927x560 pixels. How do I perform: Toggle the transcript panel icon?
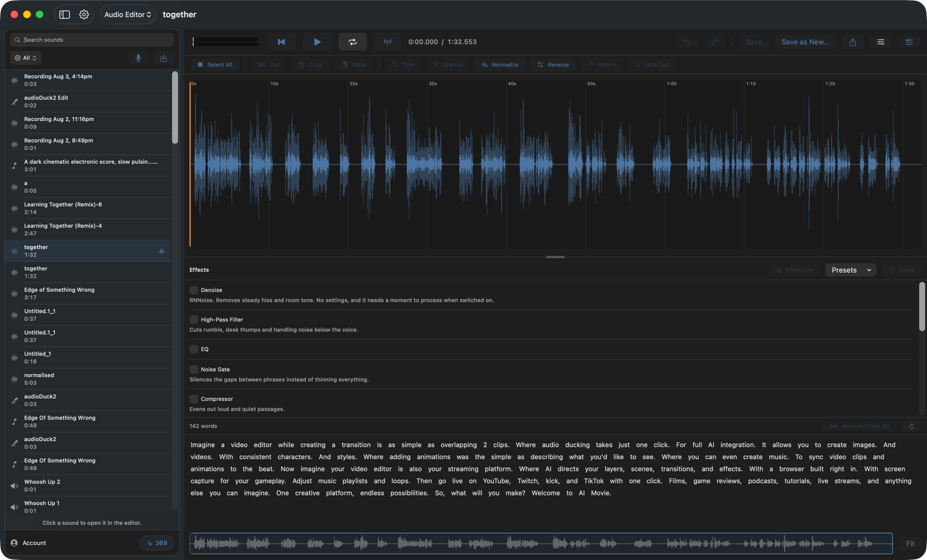tap(909, 42)
